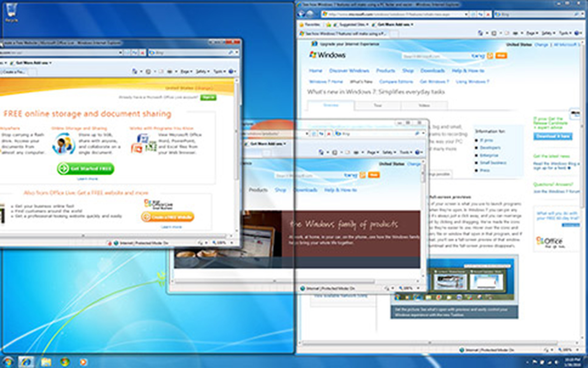Open the Page dropdown menu
This screenshot has width=588, height=368.
[x=531, y=33]
